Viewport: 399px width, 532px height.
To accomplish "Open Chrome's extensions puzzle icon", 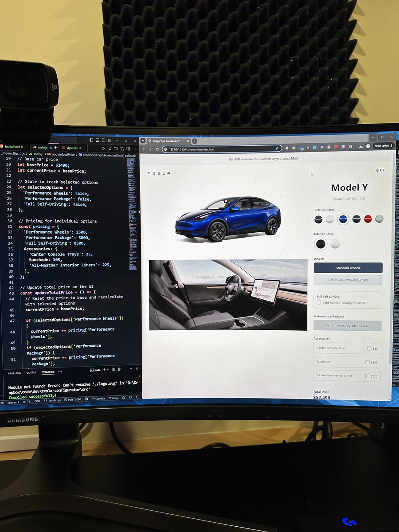I will pyautogui.click(x=350, y=146).
